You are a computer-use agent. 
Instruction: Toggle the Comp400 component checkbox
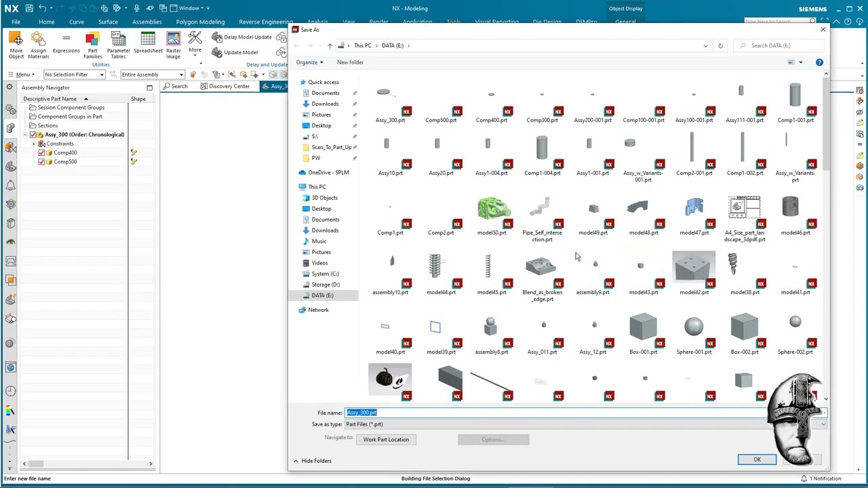pos(41,153)
